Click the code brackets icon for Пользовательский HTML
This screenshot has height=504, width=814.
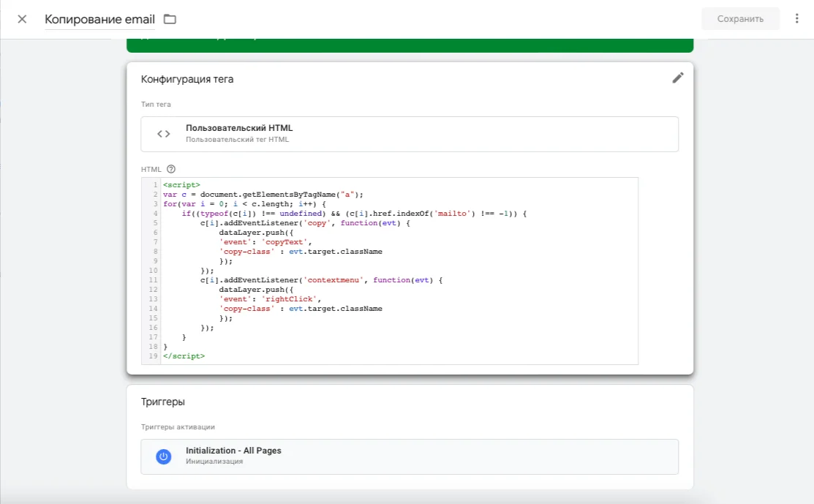click(164, 134)
